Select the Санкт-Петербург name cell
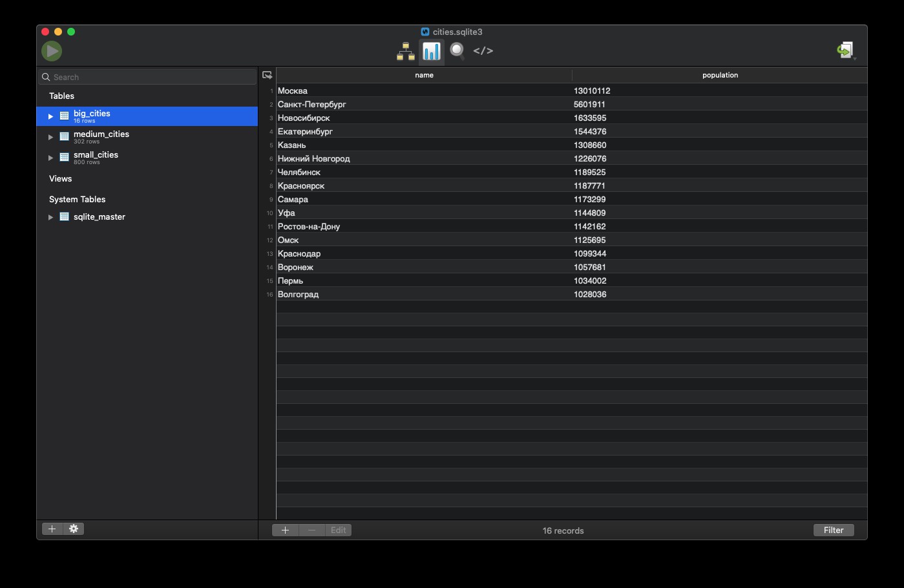This screenshot has width=904, height=588. pyautogui.click(x=424, y=104)
